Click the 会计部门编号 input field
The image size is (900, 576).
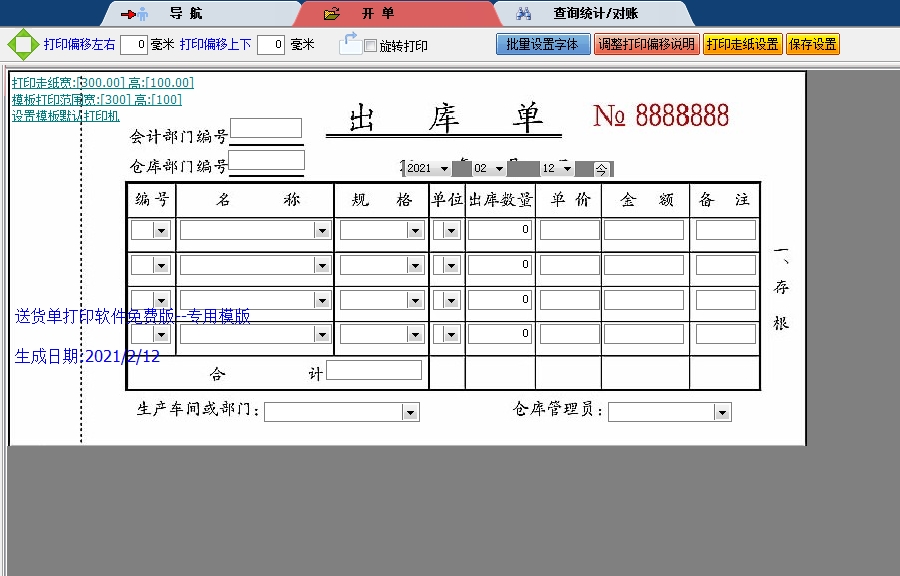tap(268, 127)
